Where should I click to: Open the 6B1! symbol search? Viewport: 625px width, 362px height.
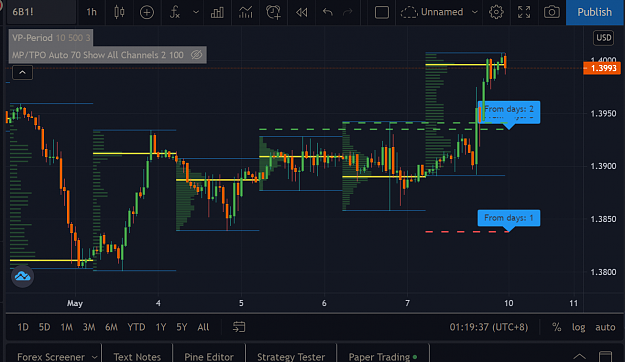[x=23, y=12]
